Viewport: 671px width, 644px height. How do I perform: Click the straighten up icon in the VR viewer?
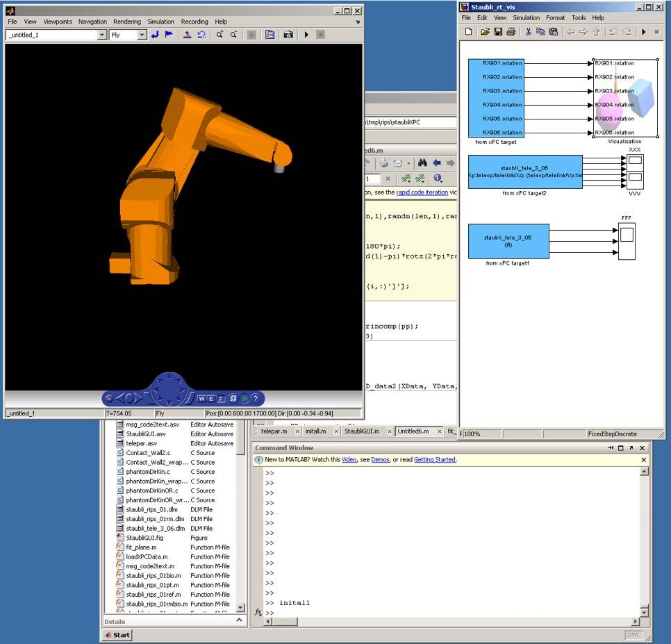[187, 35]
